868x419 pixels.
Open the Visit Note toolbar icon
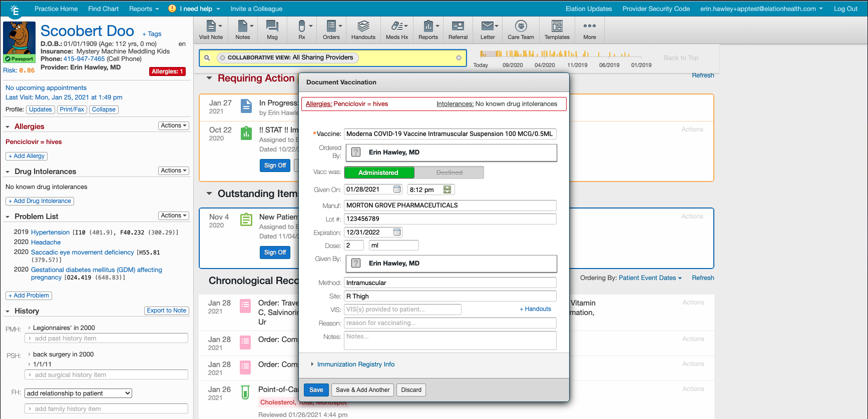click(x=211, y=30)
